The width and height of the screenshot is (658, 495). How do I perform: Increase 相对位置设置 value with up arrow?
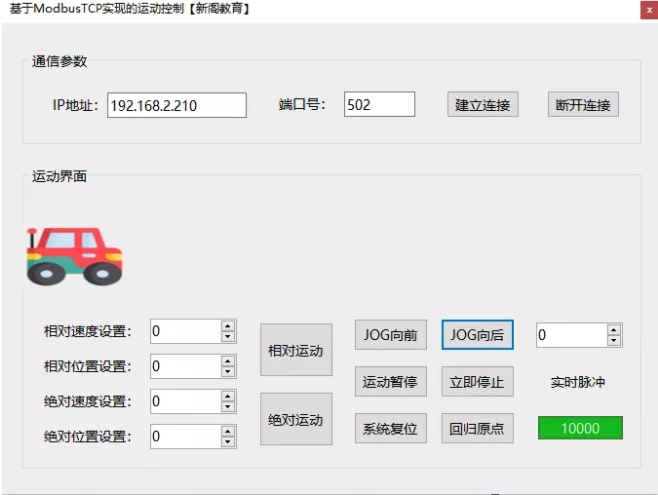click(x=227, y=361)
